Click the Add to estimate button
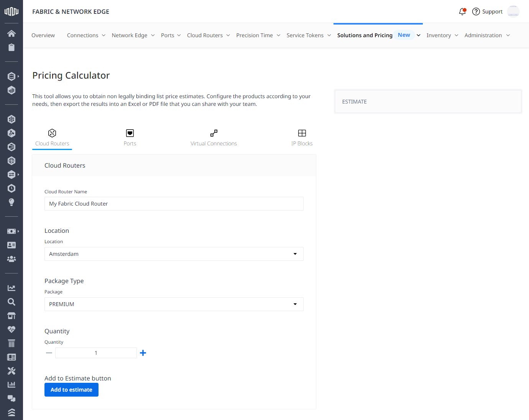Screen dimensions: 529x420 [71, 390]
